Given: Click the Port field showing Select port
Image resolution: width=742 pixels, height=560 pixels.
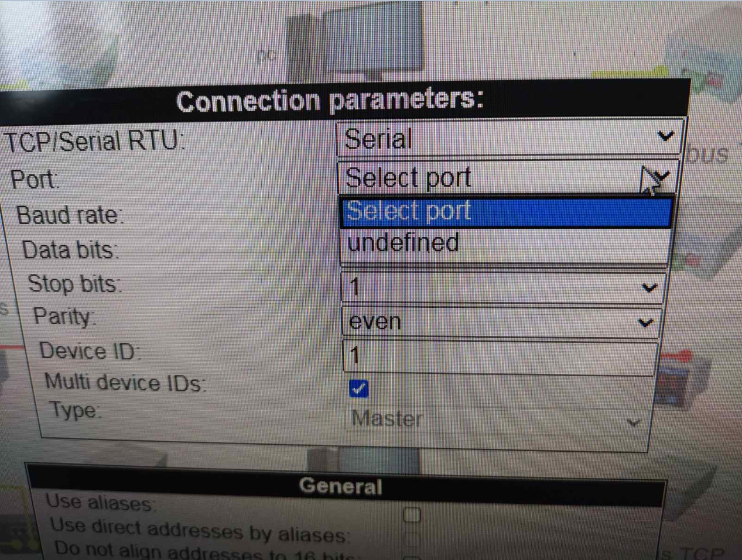Looking at the screenshot, I should tap(508, 177).
